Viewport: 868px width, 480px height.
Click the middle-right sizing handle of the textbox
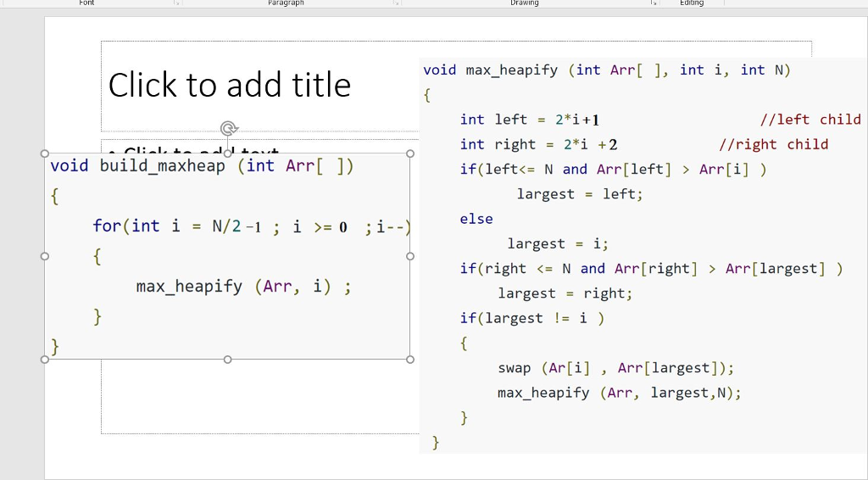tap(410, 256)
